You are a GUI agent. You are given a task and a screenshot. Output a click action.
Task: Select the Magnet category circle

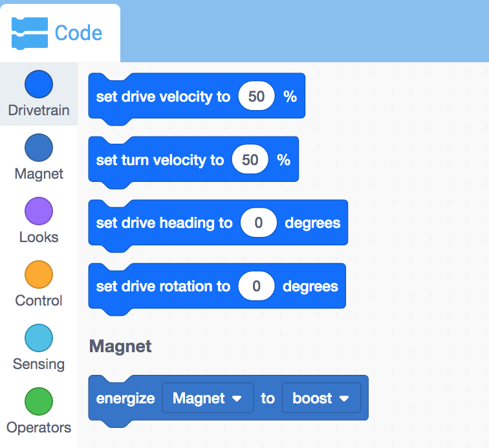39,148
